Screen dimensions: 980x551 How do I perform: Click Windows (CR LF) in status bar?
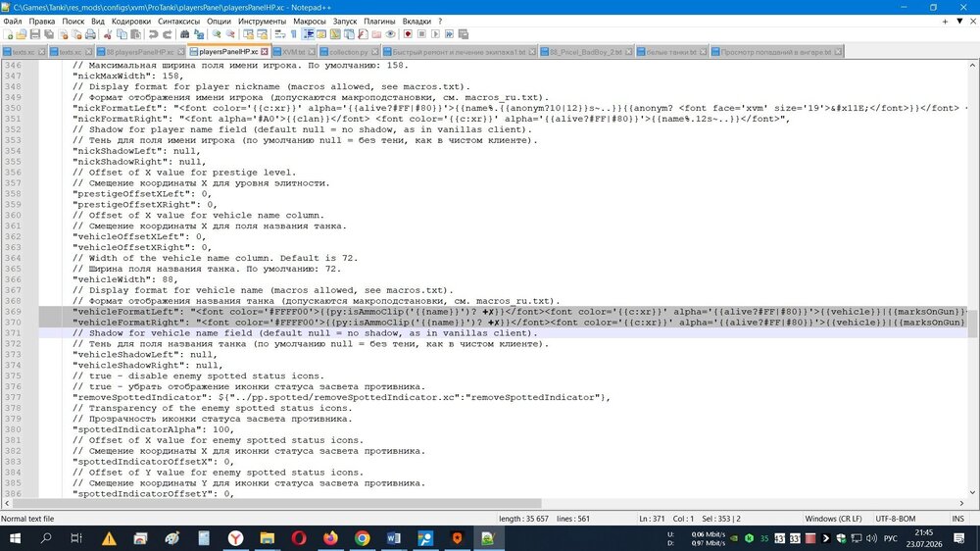pyautogui.click(x=833, y=519)
